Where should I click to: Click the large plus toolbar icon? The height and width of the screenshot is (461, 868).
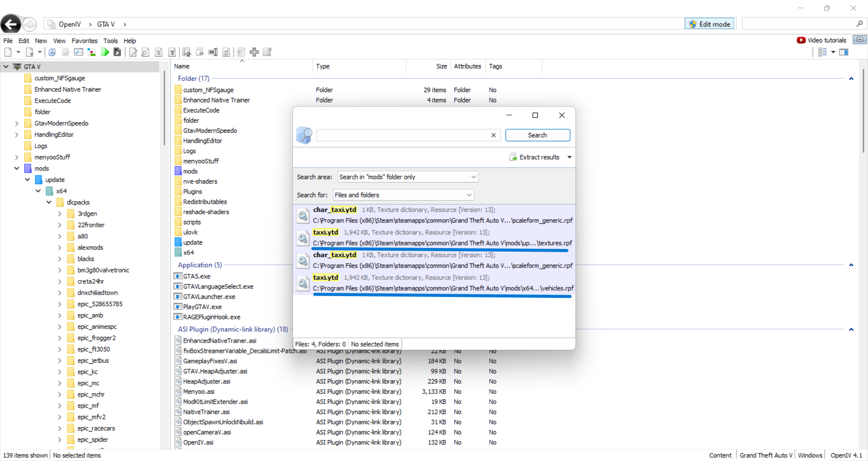255,52
